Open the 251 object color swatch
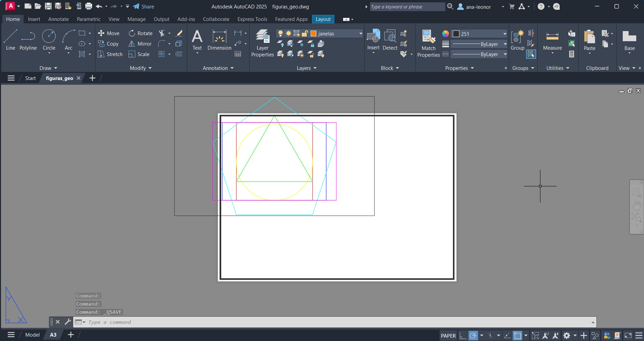 tap(456, 34)
